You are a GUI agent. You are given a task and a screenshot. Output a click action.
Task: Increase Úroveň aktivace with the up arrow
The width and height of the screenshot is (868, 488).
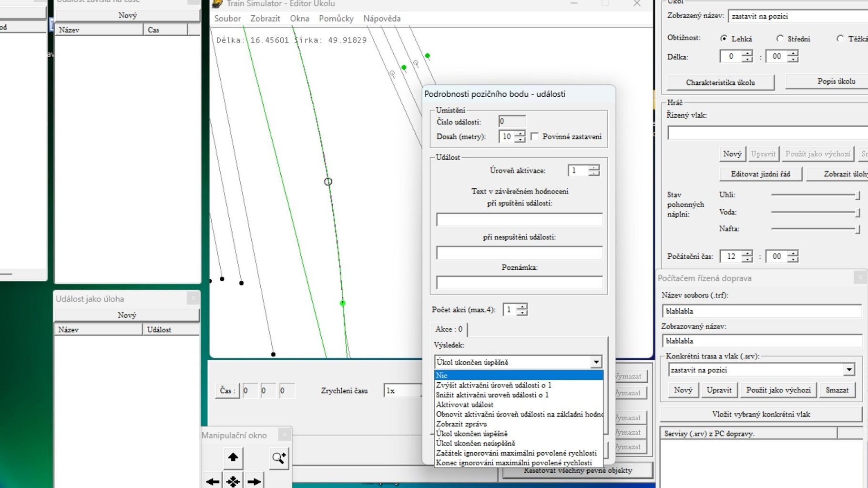(594, 167)
